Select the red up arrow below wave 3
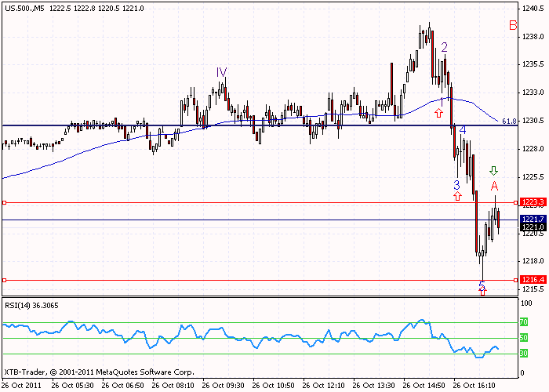 (457, 196)
